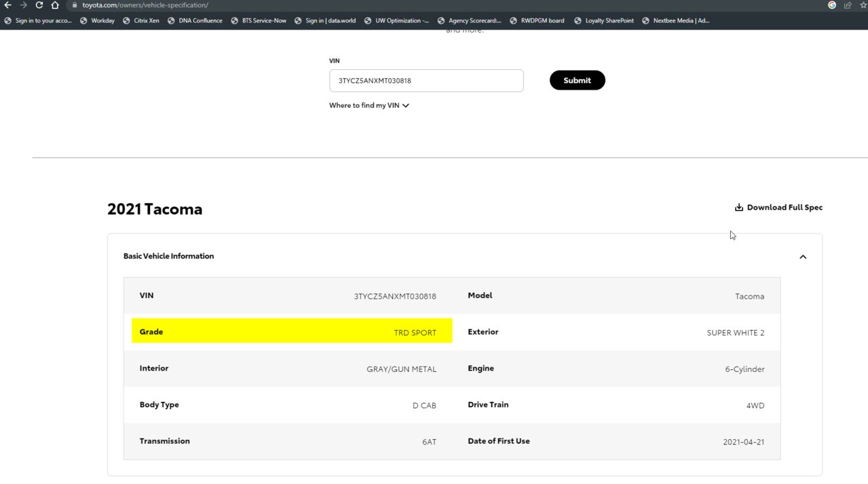Open the Sign in data.world bookmark

click(x=325, y=20)
